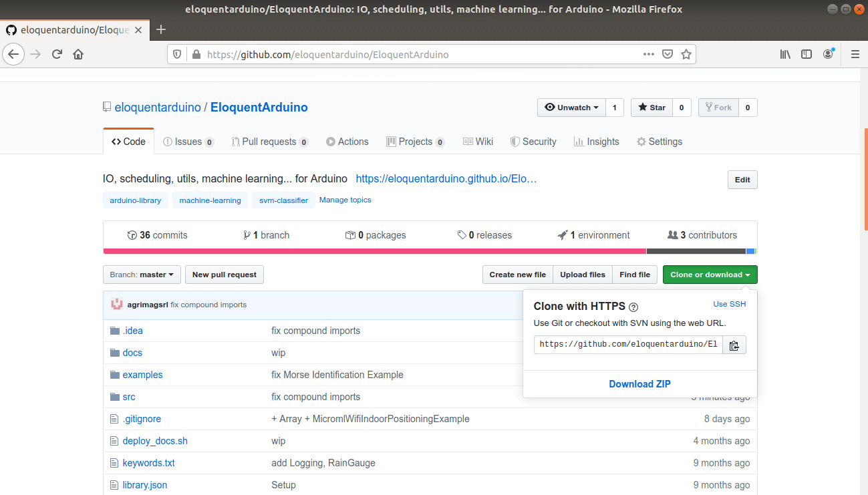Click the padlock site info icon
868x495 pixels.
196,55
